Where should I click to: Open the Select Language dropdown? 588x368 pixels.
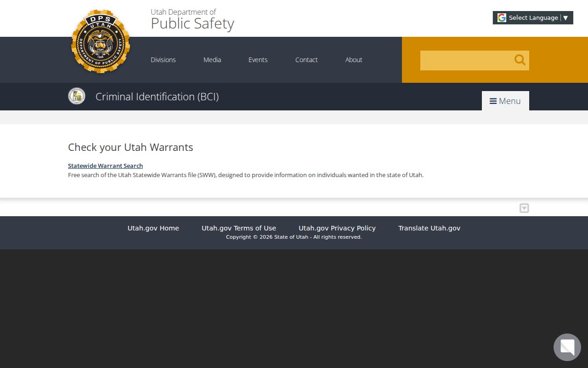tap(533, 17)
